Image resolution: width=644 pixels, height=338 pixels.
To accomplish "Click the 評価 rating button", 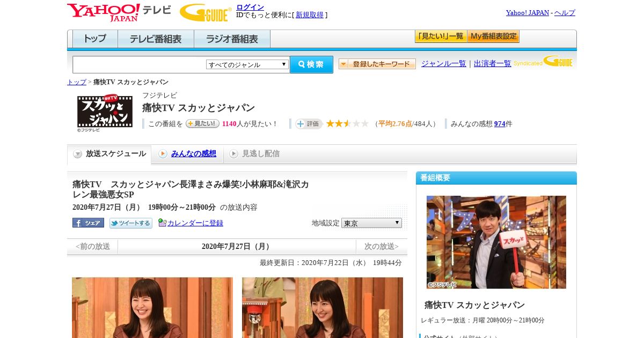I will (309, 124).
